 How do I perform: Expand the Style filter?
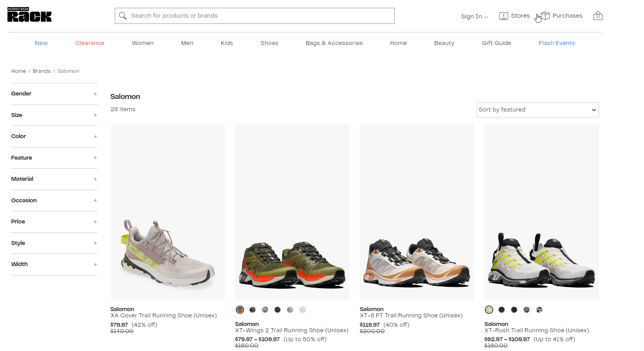point(54,243)
